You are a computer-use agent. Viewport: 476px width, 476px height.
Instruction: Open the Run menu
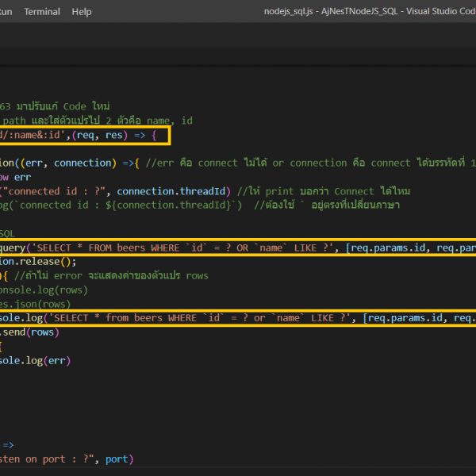tap(5, 12)
